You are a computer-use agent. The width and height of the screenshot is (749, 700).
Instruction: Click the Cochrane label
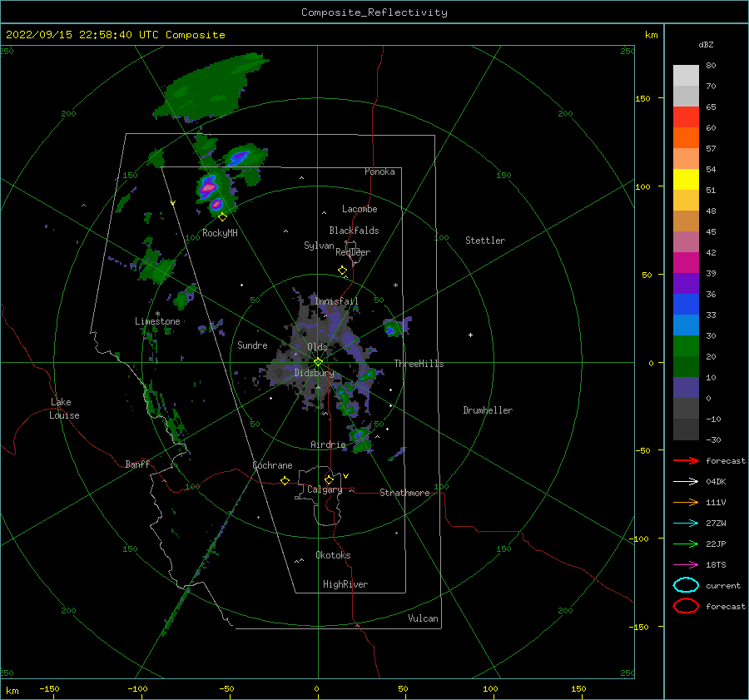tap(272, 465)
